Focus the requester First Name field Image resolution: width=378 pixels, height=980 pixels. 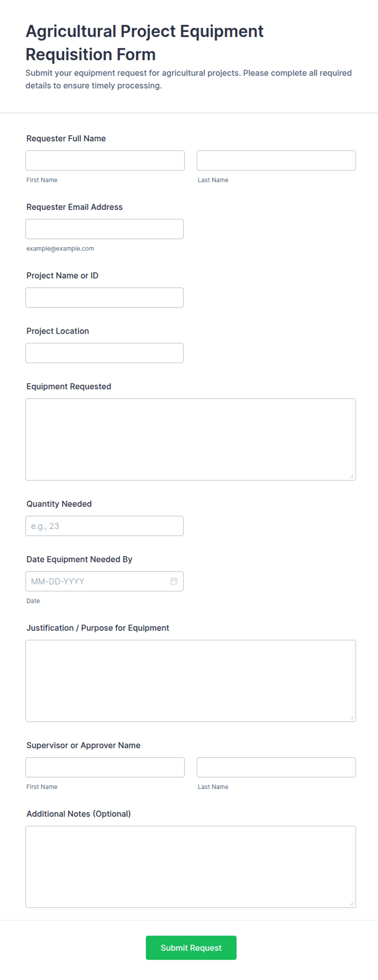click(x=105, y=161)
